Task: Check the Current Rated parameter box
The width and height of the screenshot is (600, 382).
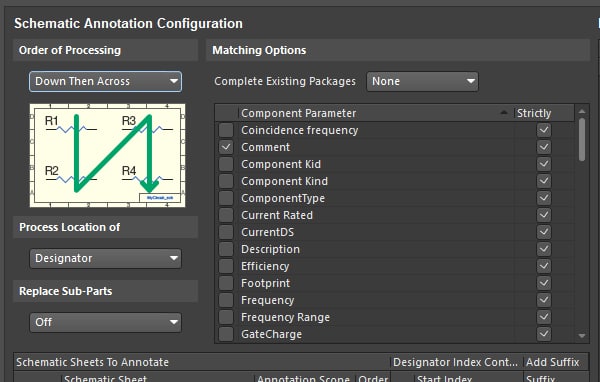Action: click(x=226, y=215)
